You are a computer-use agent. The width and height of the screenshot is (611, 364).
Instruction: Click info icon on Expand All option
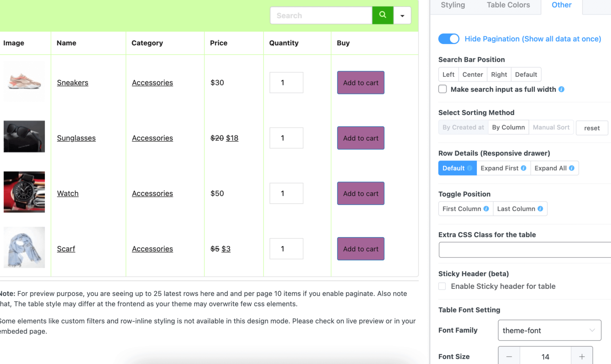tap(572, 168)
